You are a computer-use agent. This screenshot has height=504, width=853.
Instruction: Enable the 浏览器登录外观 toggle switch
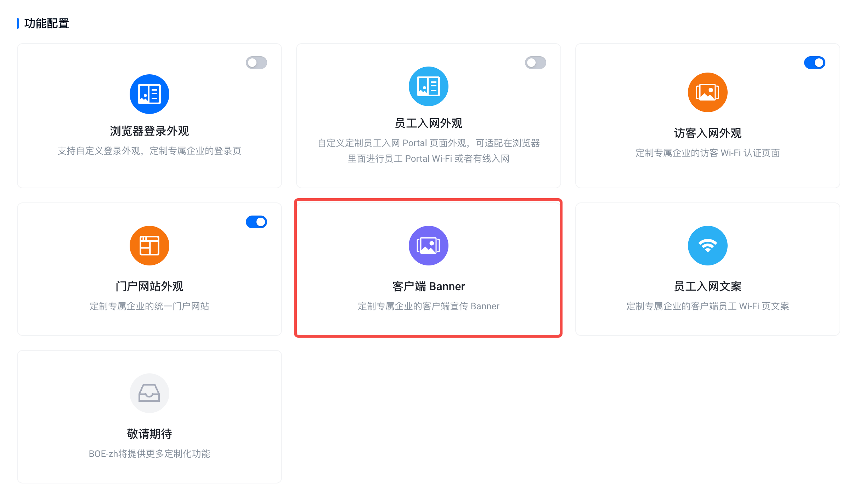pyautogui.click(x=256, y=63)
